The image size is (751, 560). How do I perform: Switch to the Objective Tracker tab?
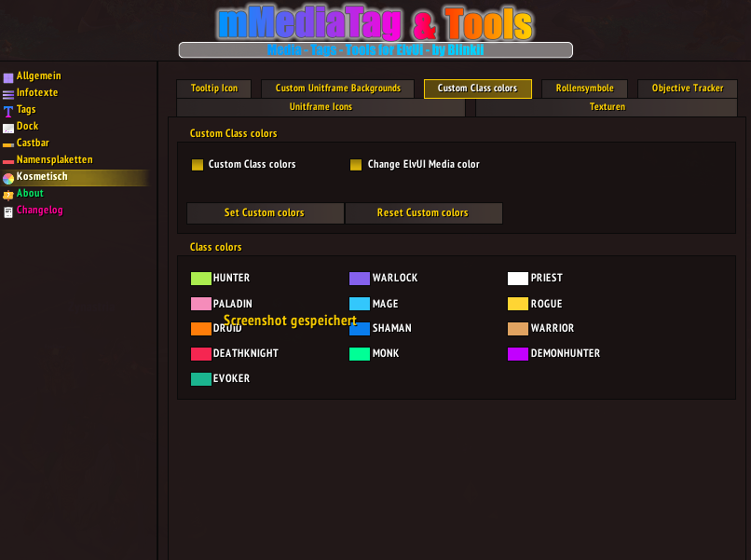coord(688,89)
